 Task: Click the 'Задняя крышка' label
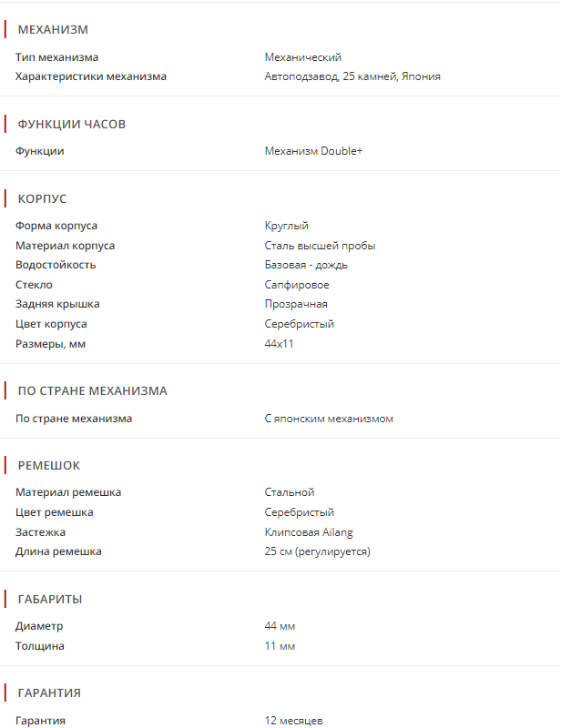57,304
